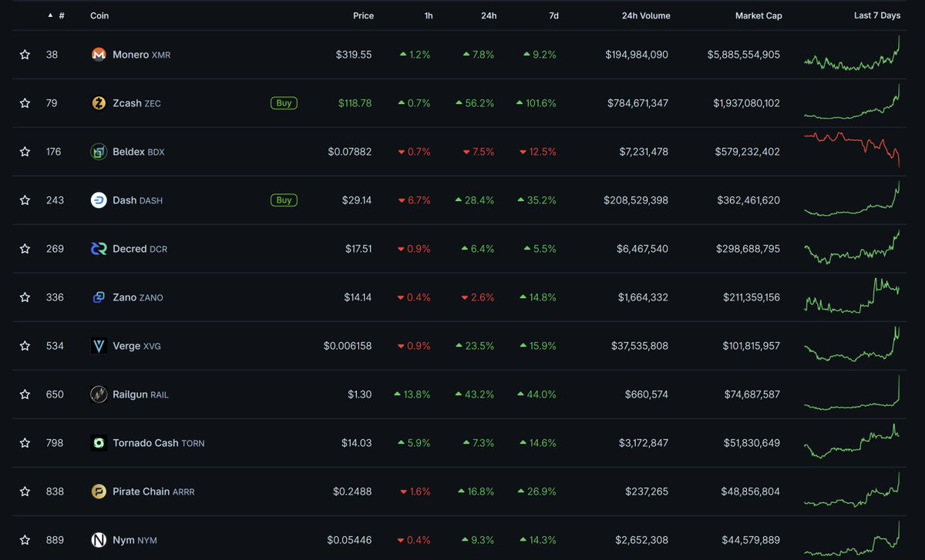Open Zano's 7-day sparkline chart
Image resolution: width=925 pixels, height=560 pixels.
[852, 296]
